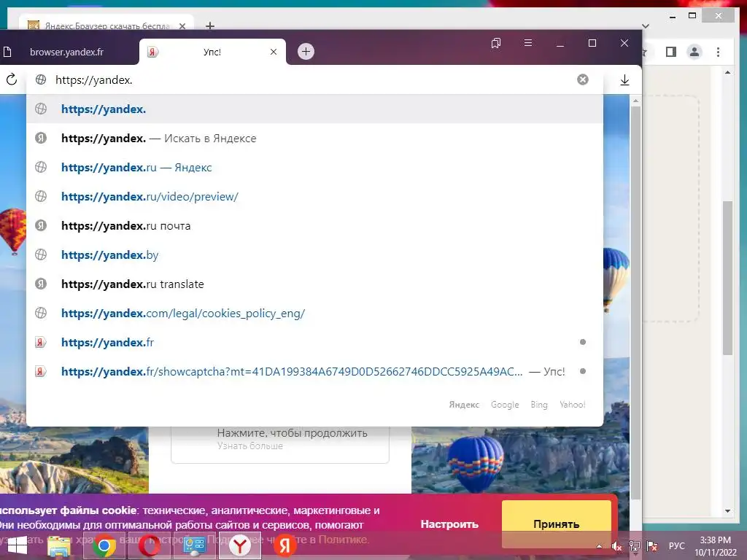747x560 pixels.
Task: Switch search engine to Яндекс
Action: click(x=464, y=404)
